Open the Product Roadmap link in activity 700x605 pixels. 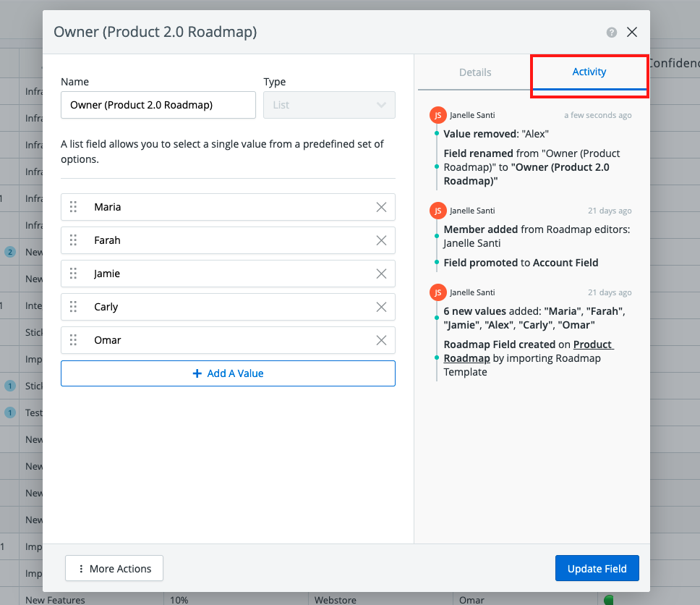(593, 344)
